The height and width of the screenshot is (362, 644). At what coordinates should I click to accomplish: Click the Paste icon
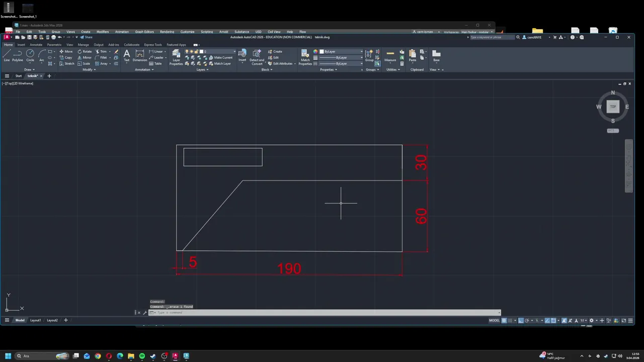tap(413, 55)
